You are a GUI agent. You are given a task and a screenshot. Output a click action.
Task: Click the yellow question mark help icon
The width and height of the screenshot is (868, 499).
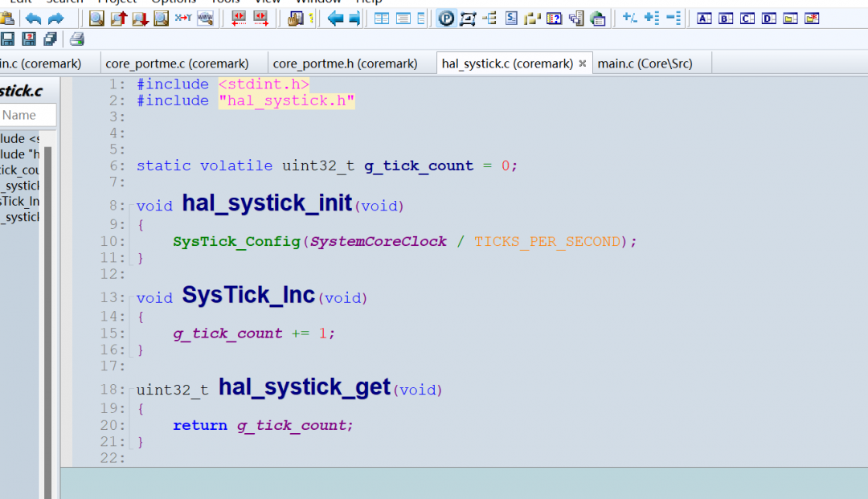tap(311, 18)
